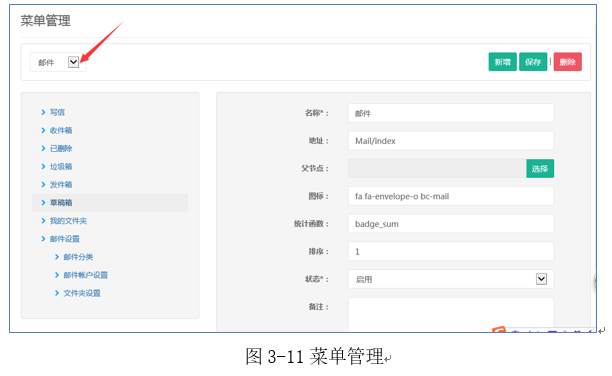Click the 统计函数 field with badge_sum
The image size is (612, 376).
coord(451,224)
